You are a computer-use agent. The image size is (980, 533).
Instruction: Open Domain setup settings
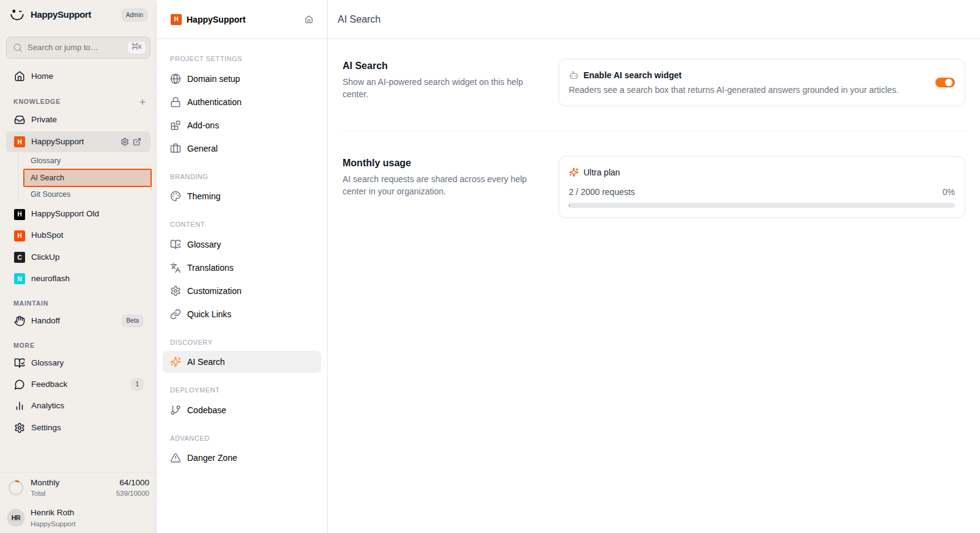pos(242,79)
